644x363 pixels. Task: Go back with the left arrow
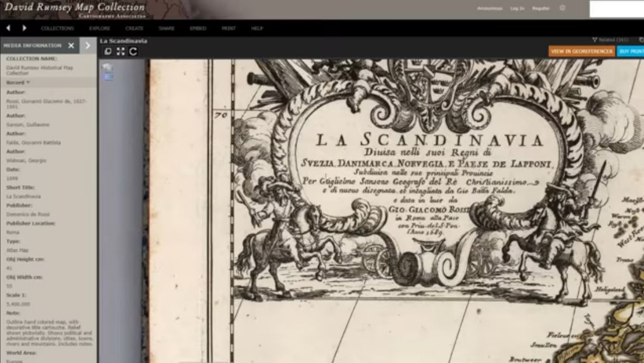[8, 28]
